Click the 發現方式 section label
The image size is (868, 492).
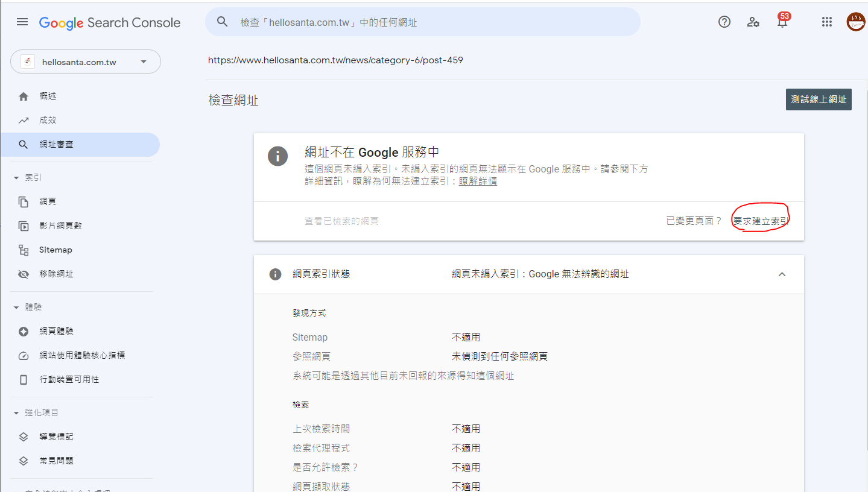(309, 314)
